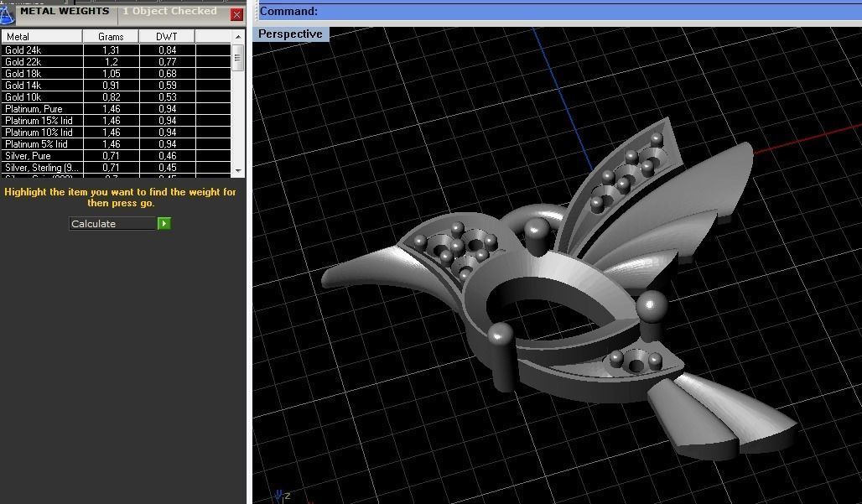This screenshot has width=862, height=504.
Task: Click the 0,53 DWT value for Gold 10k
Action: tap(167, 97)
